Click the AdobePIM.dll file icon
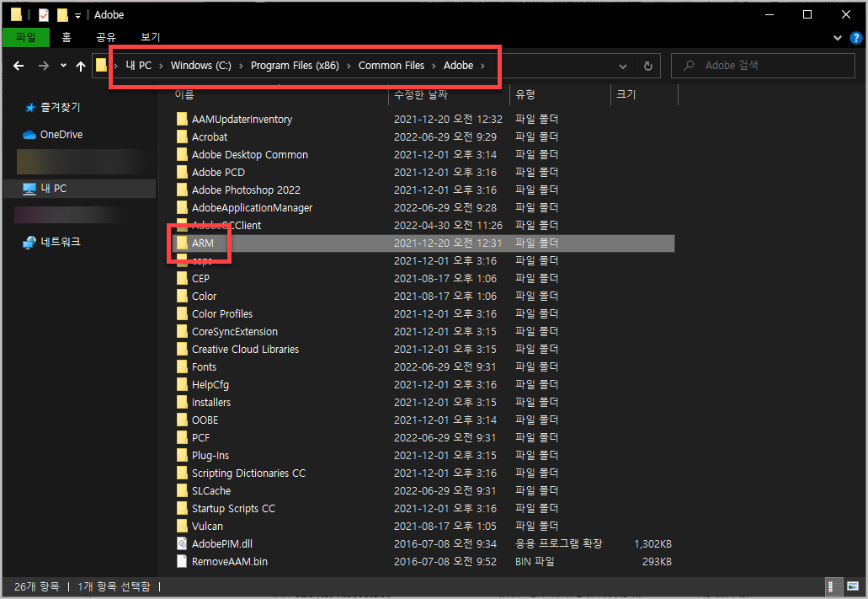This screenshot has width=868, height=599. 182,544
